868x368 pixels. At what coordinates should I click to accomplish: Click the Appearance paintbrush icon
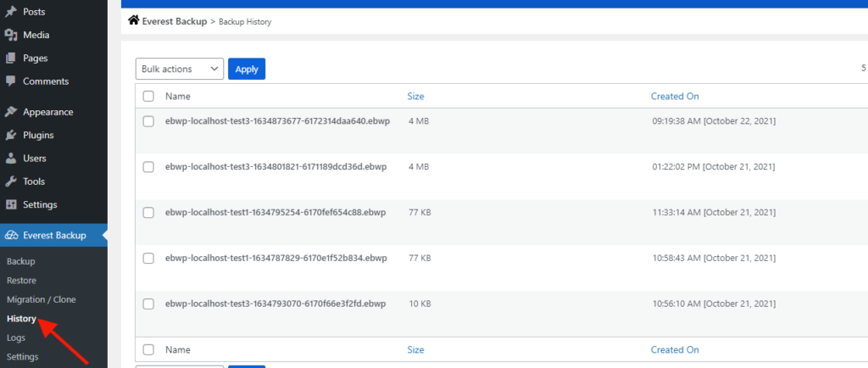click(10, 112)
